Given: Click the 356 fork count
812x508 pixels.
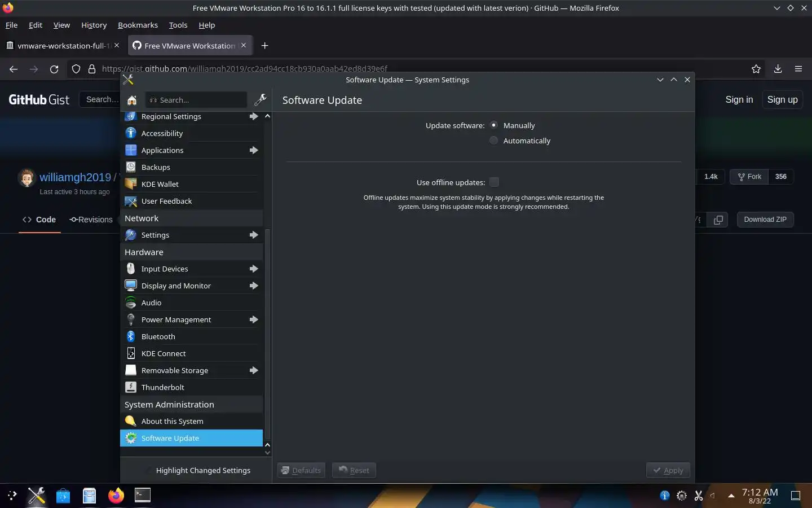Looking at the screenshot, I should tap(781, 177).
